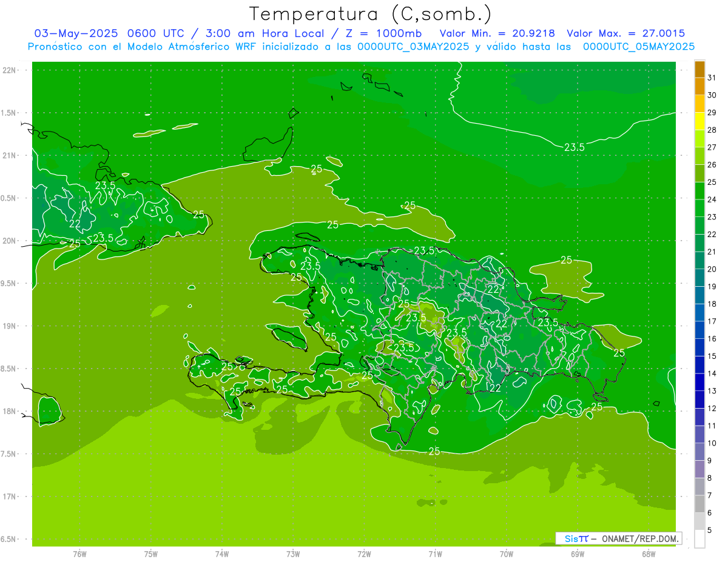Click the 'SisPI – ONAMET/REP.DOM.' credit label
728x562 pixels.
619,538
